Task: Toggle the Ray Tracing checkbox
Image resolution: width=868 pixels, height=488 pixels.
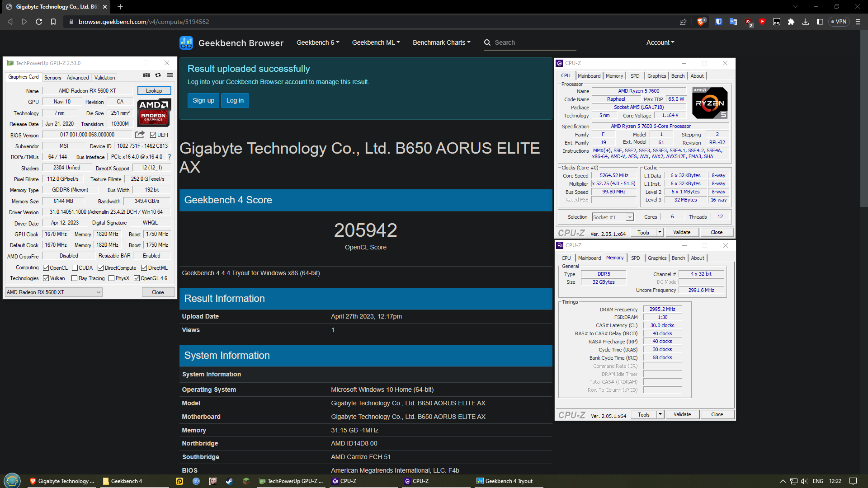Action: (75, 278)
